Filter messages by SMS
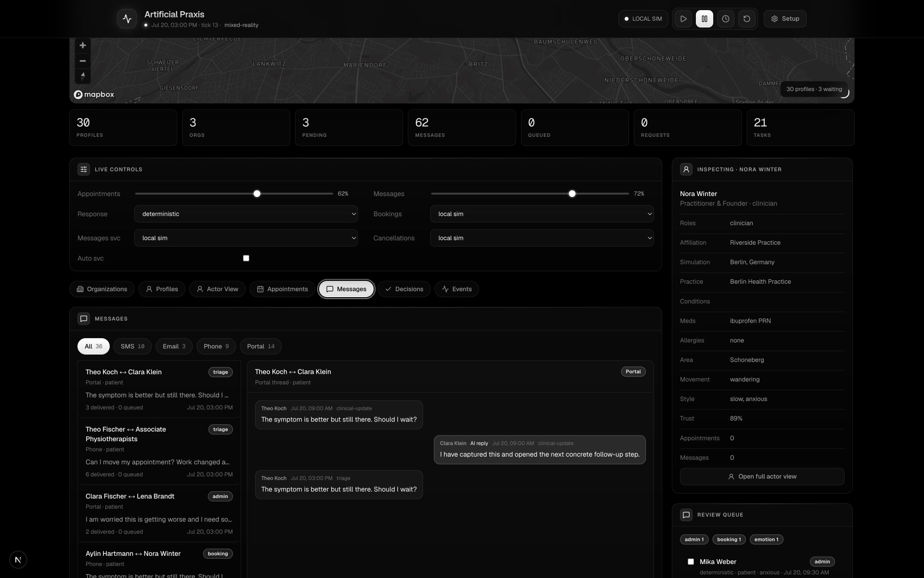 (132, 346)
